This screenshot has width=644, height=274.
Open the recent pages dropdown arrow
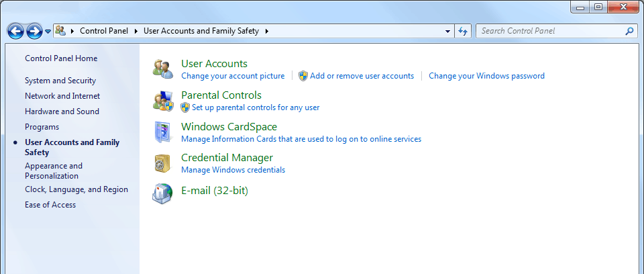click(x=48, y=32)
